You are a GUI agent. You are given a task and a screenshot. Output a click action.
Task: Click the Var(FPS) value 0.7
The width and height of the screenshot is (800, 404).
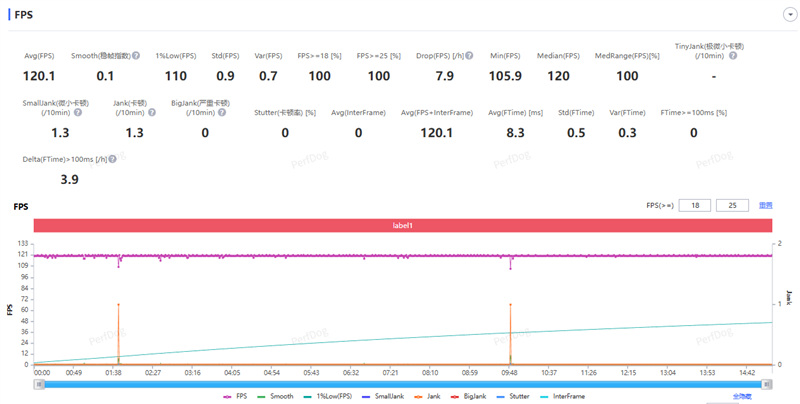point(268,77)
